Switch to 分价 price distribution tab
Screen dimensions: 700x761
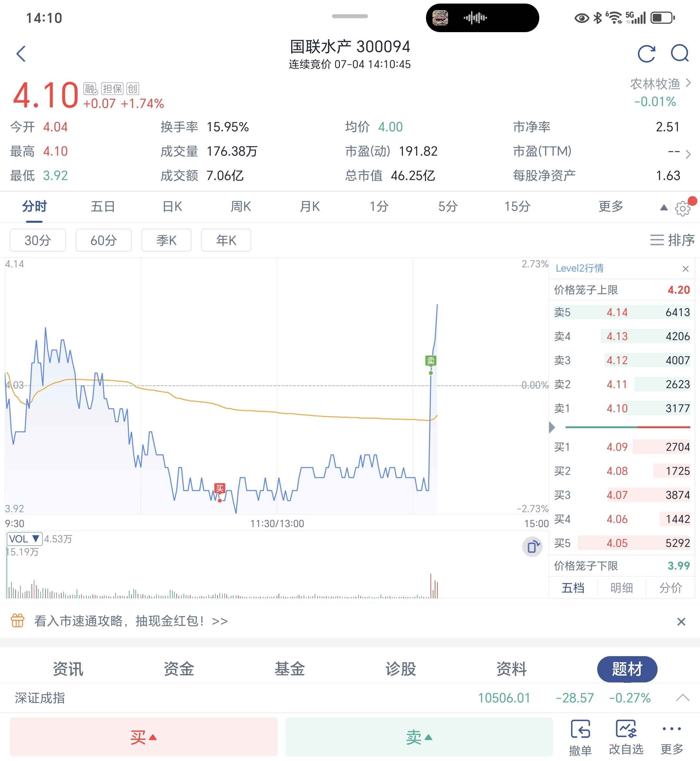pos(670,588)
